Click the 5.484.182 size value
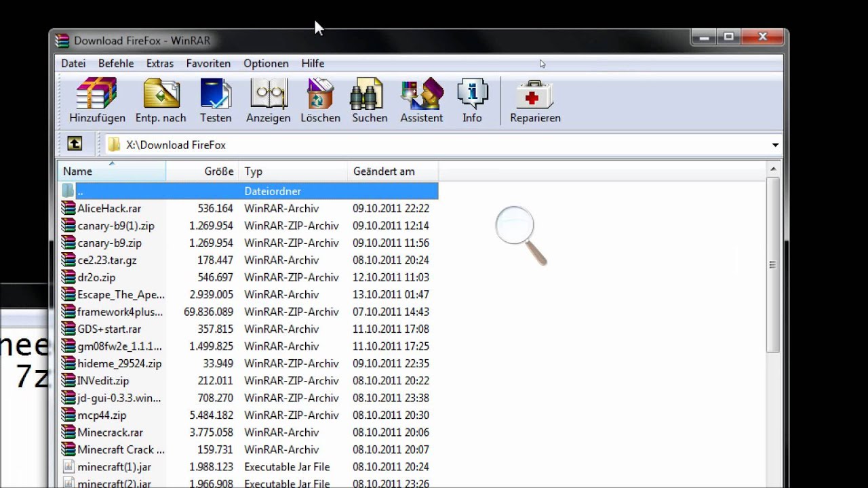The height and width of the screenshot is (488, 868). [211, 415]
